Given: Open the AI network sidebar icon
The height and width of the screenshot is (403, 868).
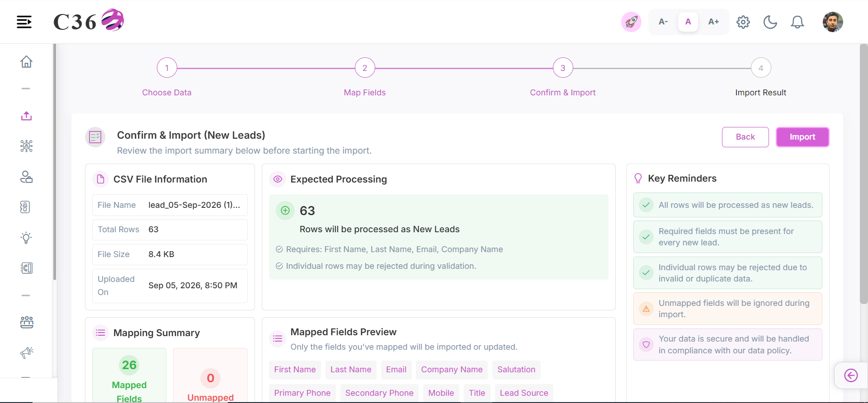Looking at the screenshot, I should (26, 146).
